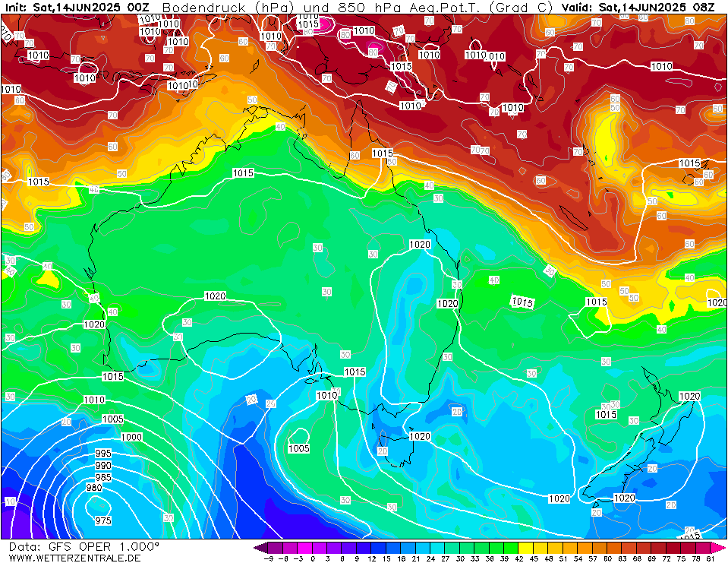Click the magenta legend swatch between -3 and 0
728x563 pixels.
(x=305, y=547)
